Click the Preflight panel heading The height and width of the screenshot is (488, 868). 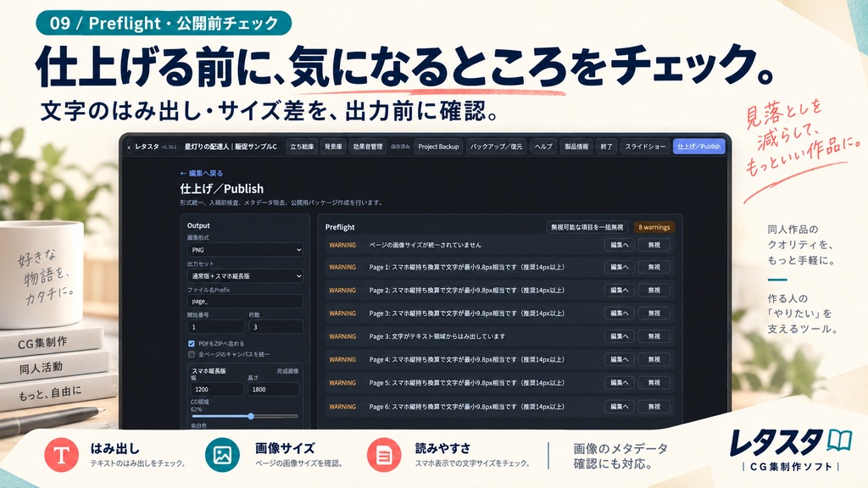click(340, 227)
